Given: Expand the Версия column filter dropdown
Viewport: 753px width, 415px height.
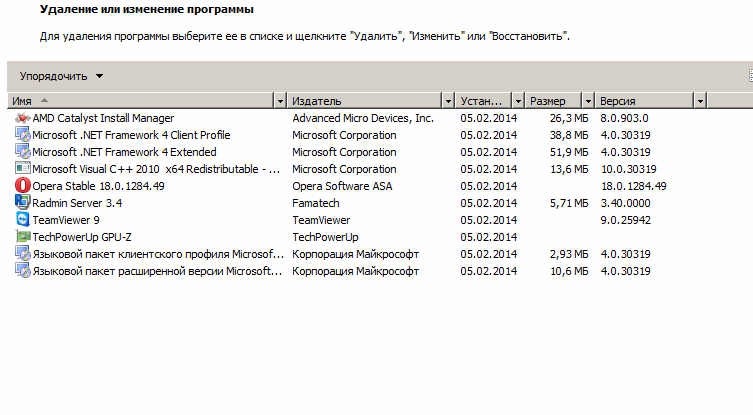Looking at the screenshot, I should (700, 101).
